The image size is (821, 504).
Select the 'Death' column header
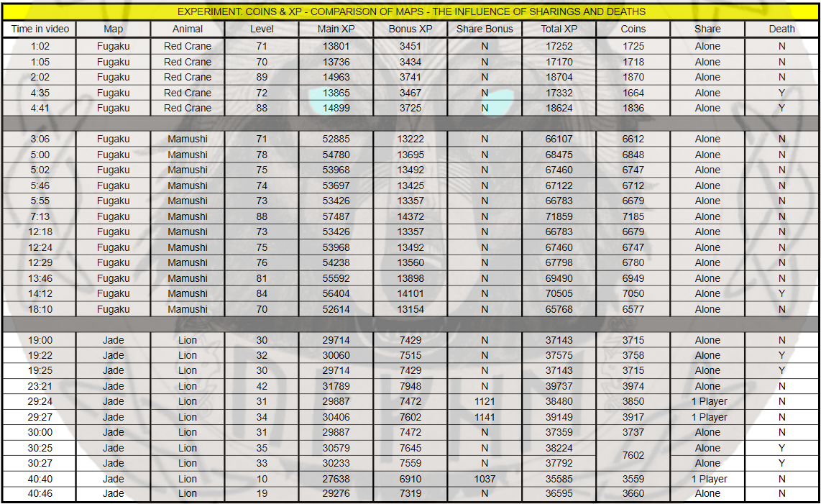781,29
